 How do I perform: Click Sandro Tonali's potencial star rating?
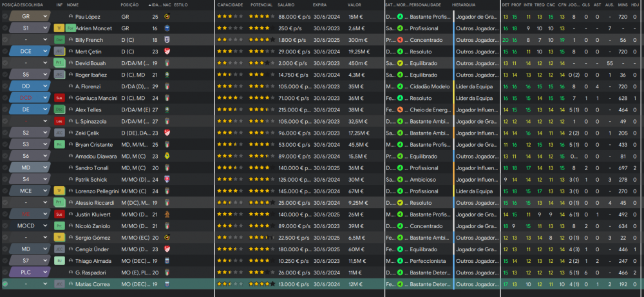pos(261,168)
